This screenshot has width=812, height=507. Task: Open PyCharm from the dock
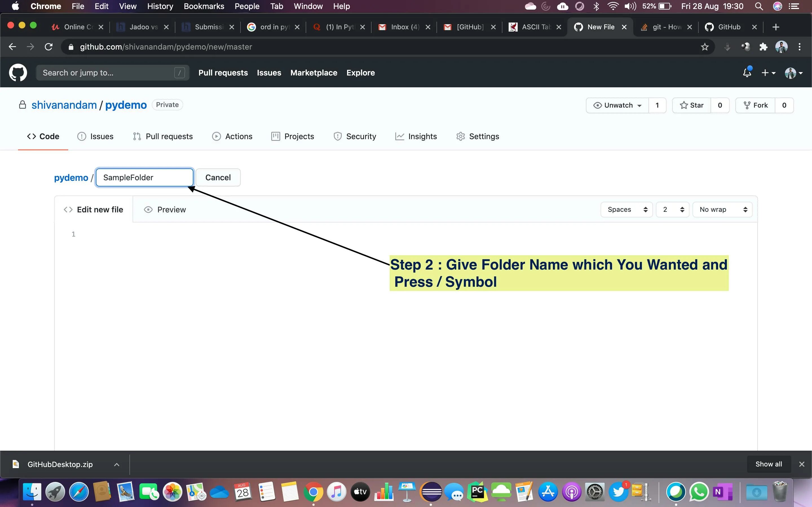[477, 492]
